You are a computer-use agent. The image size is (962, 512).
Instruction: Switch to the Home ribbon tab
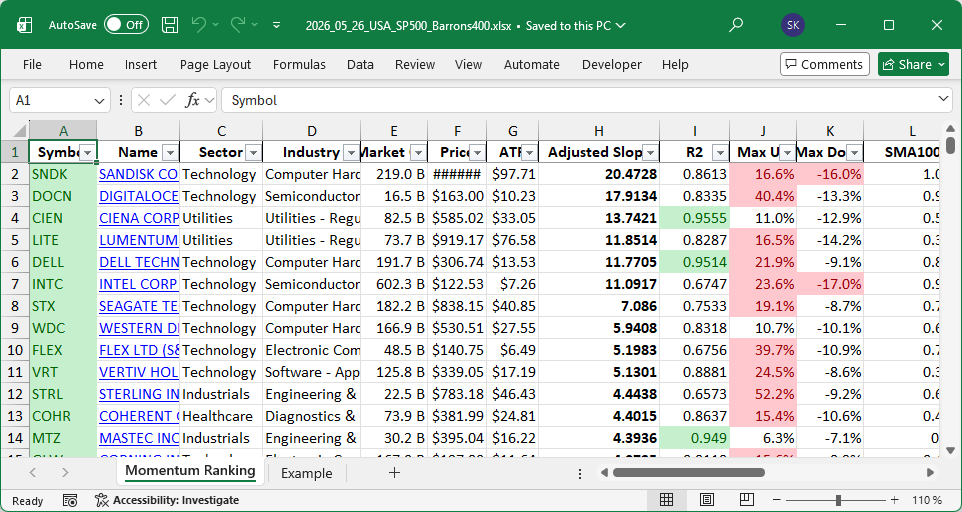(86, 64)
